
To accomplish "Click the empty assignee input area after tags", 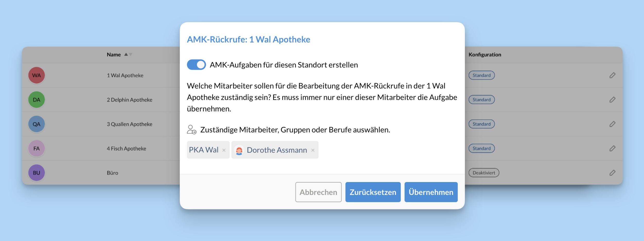I will click(x=386, y=150).
